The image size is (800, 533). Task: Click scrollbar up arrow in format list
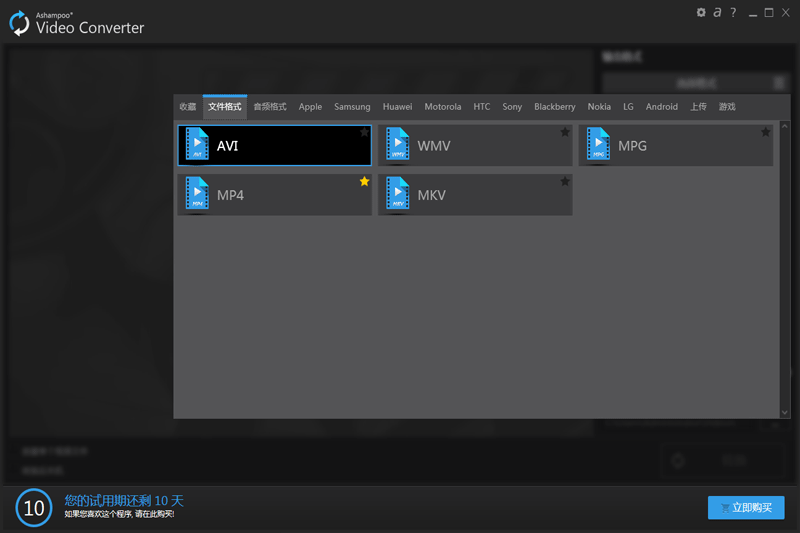[785, 126]
